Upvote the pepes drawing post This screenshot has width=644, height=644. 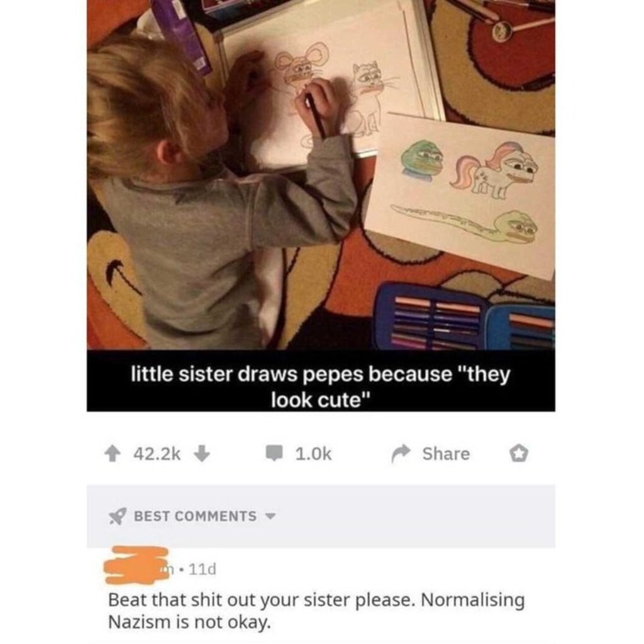[113, 454]
